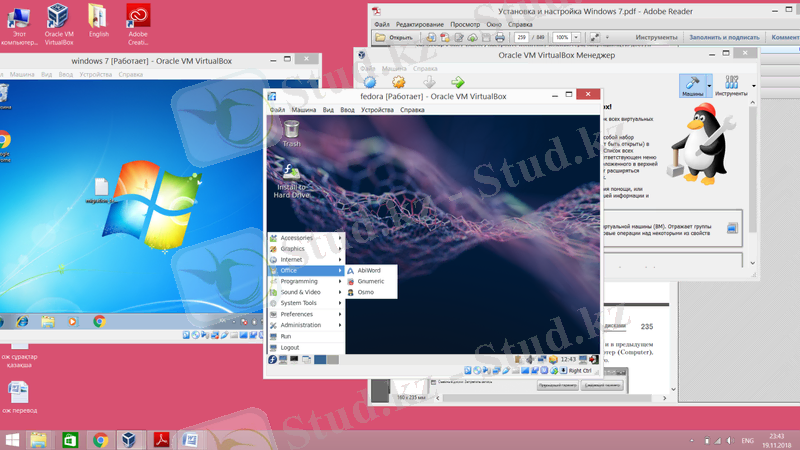800x450 pixels.
Task: Click the Global Tools (Инструменты) icon
Action: pos(730,85)
